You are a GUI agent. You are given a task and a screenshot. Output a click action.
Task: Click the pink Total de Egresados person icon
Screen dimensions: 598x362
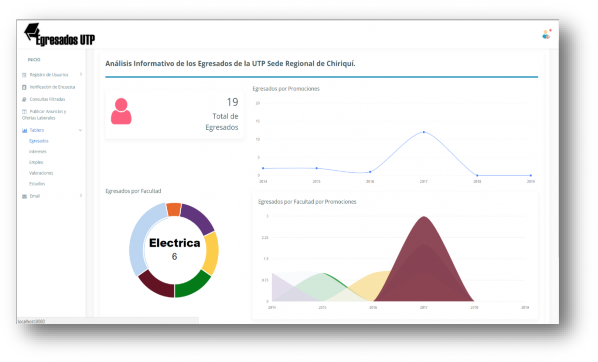(x=121, y=111)
